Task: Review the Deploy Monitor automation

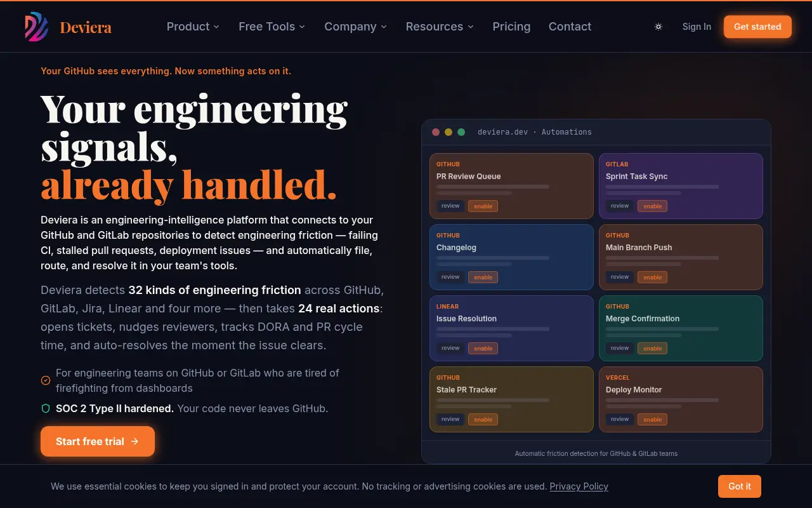Action: click(620, 419)
